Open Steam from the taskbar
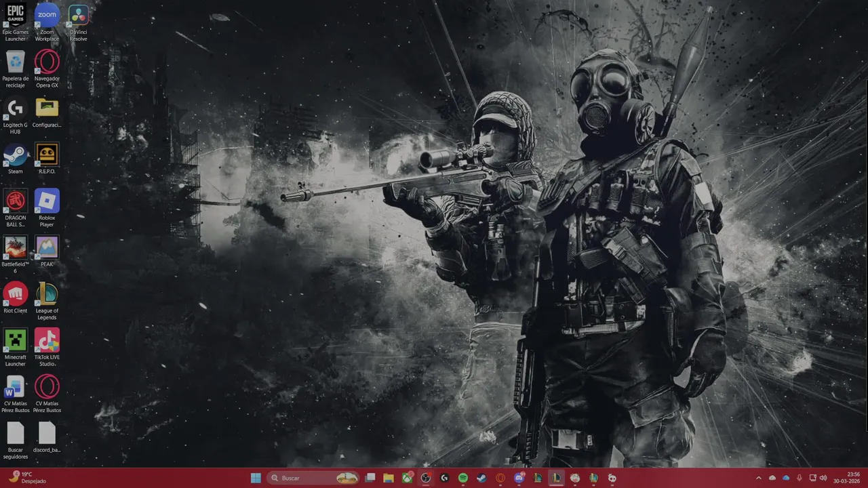Screen dimensions: 868x488 pyautogui.click(x=481, y=478)
